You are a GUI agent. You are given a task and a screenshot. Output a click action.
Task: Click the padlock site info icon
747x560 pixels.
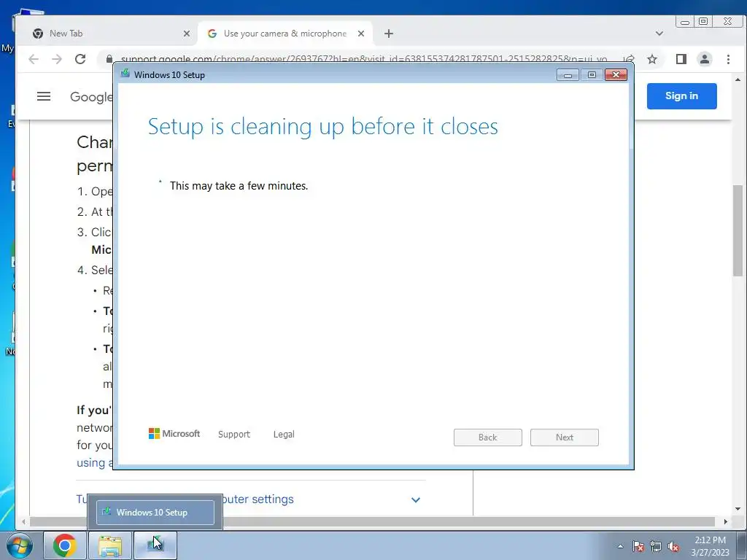[x=109, y=58]
